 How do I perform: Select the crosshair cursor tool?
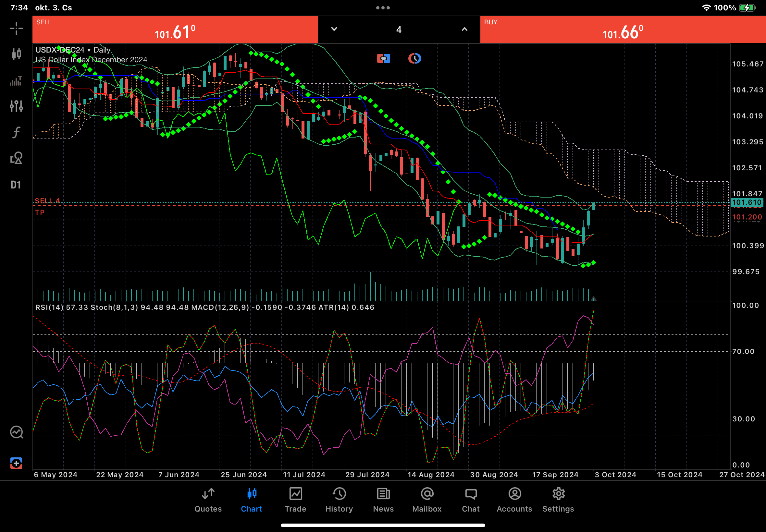16,28
